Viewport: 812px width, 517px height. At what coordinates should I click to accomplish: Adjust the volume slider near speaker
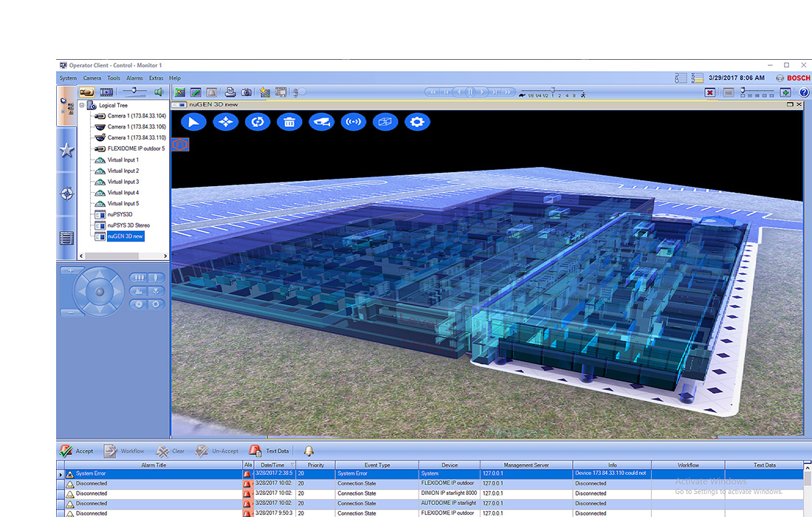pyautogui.click(x=134, y=91)
